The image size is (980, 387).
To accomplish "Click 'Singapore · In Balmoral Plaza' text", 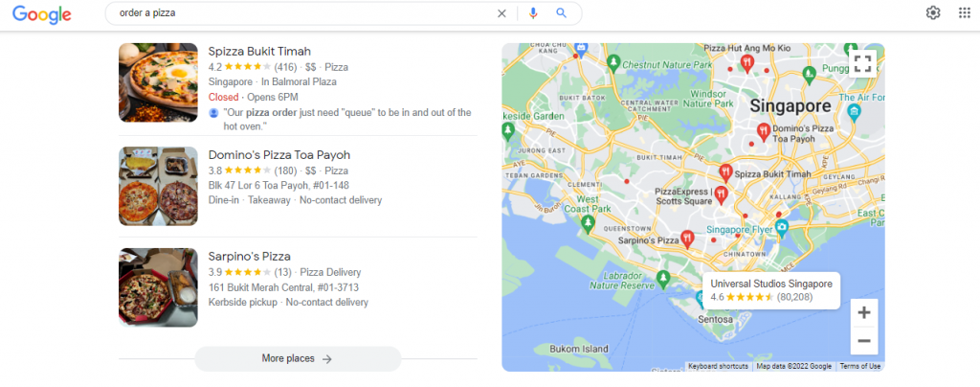I will 273,81.
